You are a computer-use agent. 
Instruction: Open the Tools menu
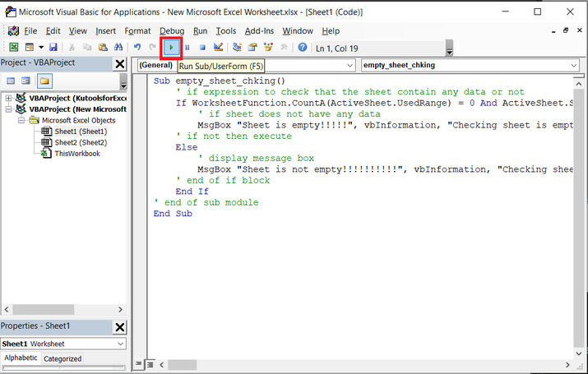pos(226,31)
